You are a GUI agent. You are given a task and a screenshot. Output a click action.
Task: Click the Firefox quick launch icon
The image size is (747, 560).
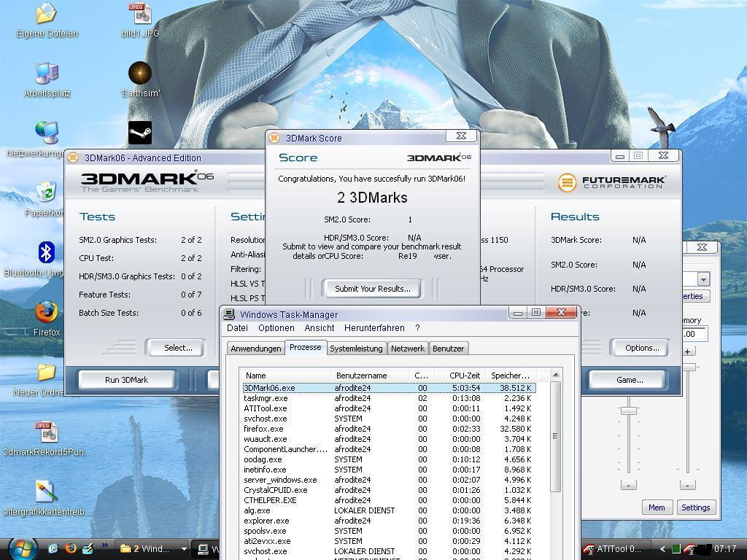pyautogui.click(x=71, y=548)
